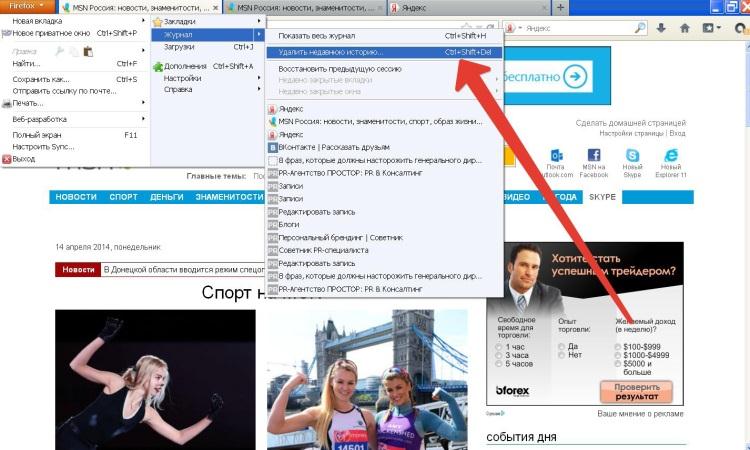Click the magnifier in the Яндекс search box
Viewport: 750px width, 450px height.
click(x=640, y=28)
